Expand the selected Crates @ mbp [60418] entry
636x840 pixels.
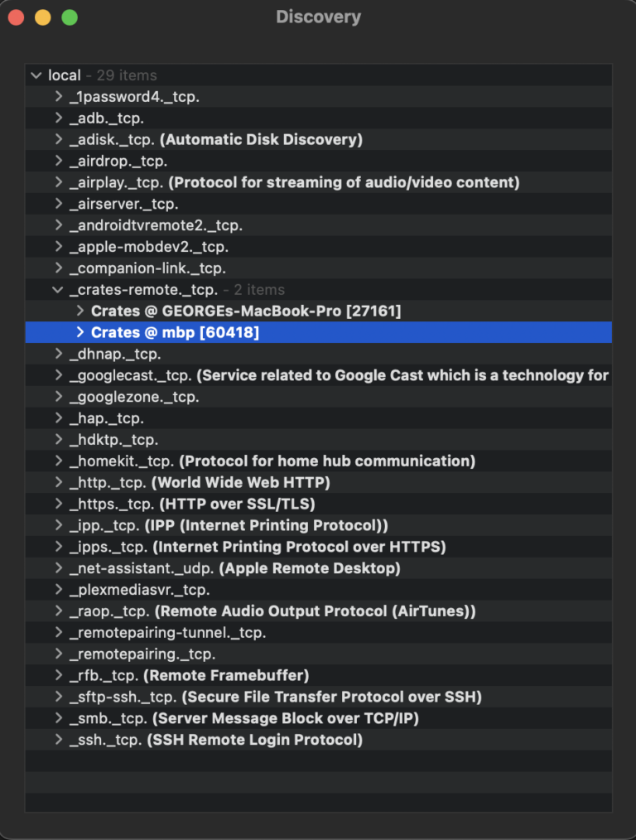tap(79, 332)
